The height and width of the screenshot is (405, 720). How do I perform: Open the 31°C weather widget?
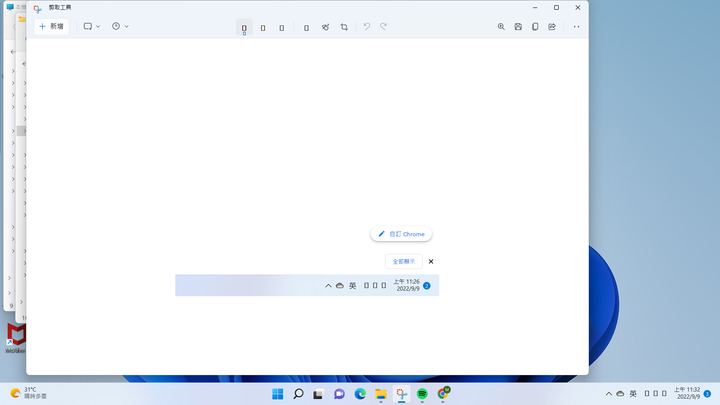pos(28,393)
